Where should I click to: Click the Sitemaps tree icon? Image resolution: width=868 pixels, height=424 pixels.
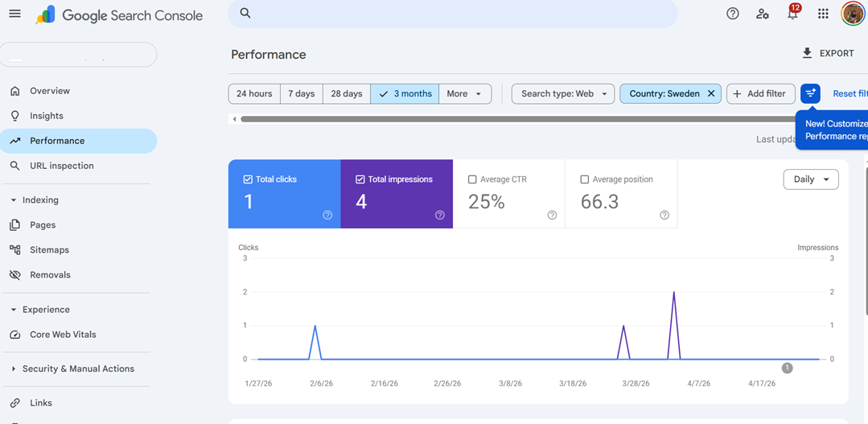pos(15,249)
